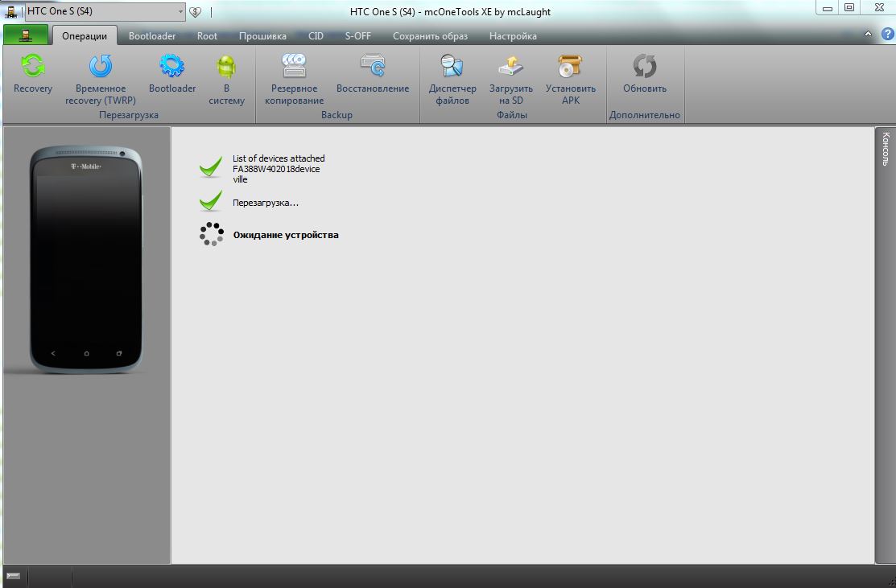Start Резервное копирование backup
Viewport: 896px width, 588px height.
tap(294, 78)
